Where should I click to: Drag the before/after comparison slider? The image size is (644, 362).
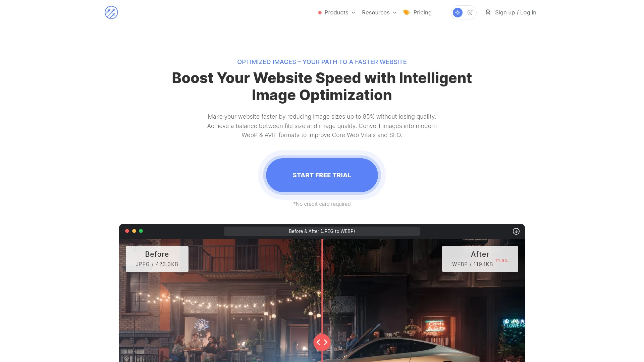pos(322,342)
